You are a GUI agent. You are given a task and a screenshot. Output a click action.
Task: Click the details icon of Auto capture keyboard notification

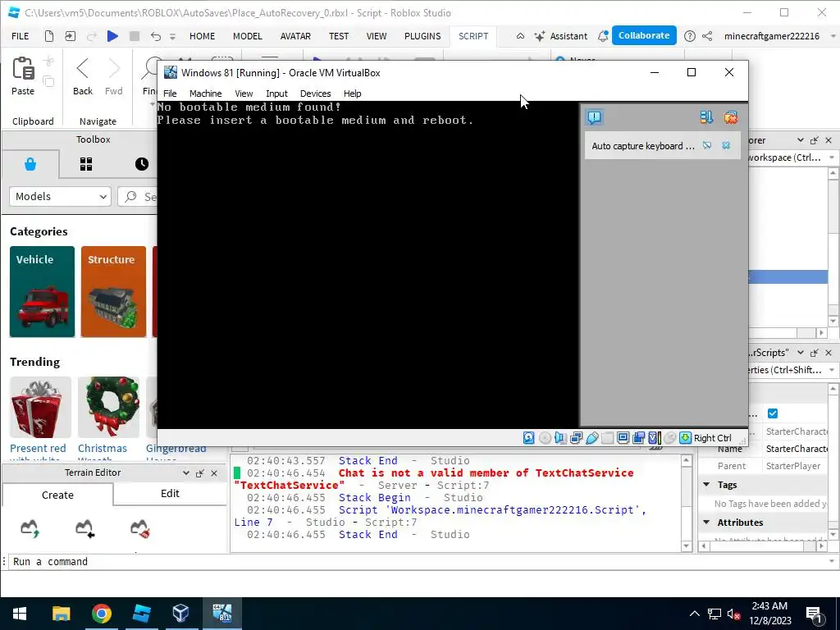click(x=707, y=146)
